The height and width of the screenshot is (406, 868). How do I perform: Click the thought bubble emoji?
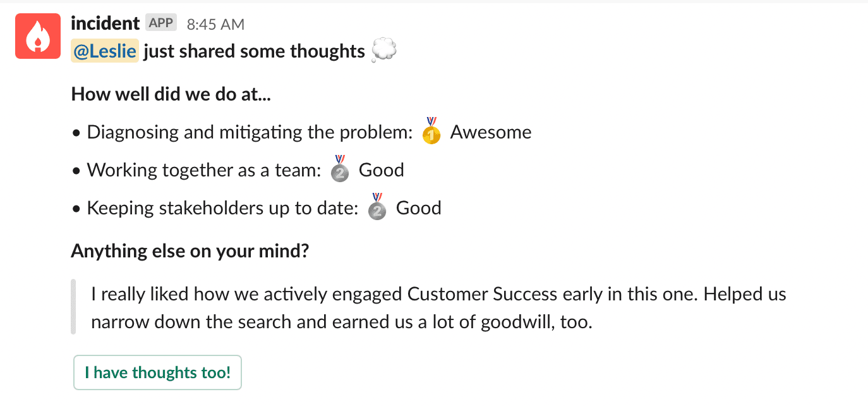pyautogui.click(x=384, y=51)
